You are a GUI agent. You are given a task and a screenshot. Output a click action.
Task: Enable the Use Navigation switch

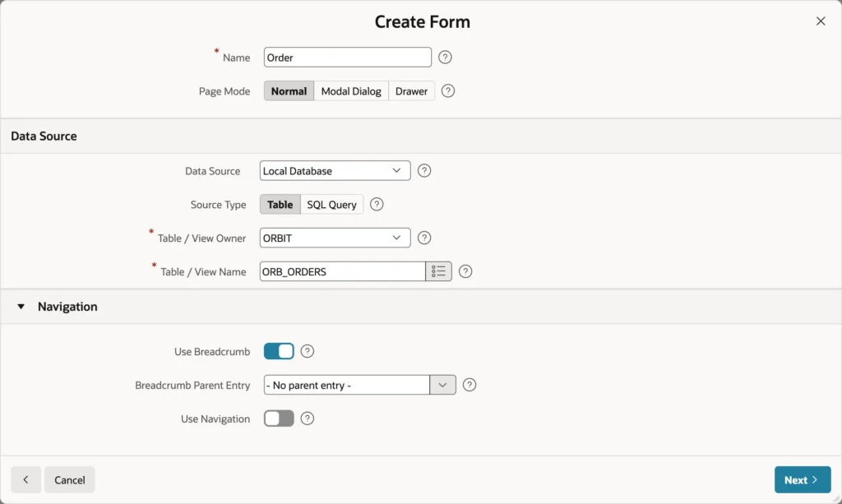tap(279, 418)
